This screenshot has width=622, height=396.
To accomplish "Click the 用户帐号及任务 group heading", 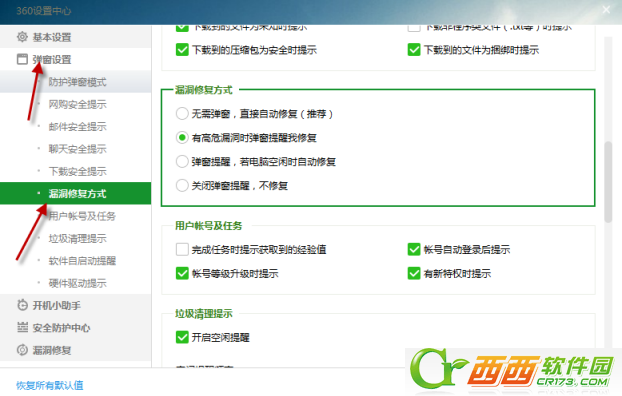I will point(208,226).
